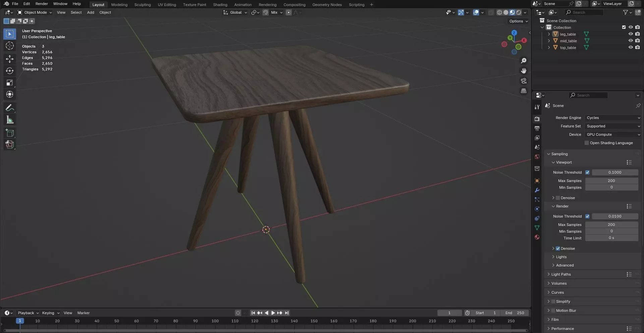644x333 pixels.
Task: Select the Add Cube tool
Action: point(10,133)
